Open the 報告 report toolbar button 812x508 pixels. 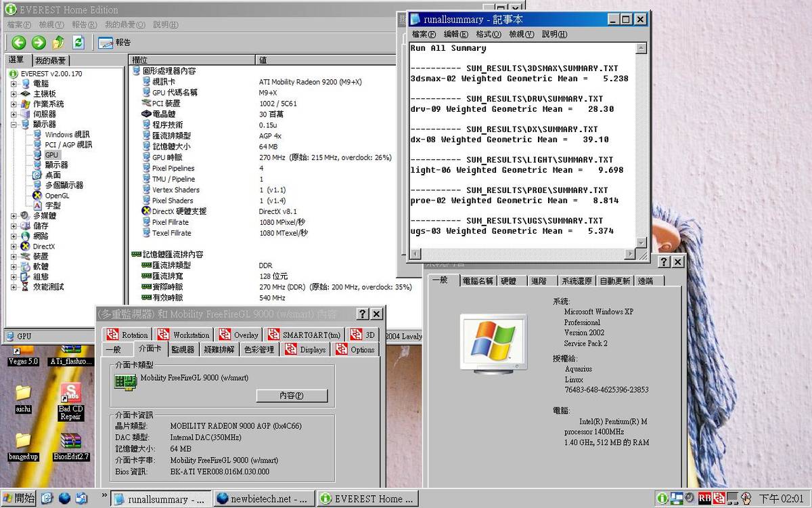click(x=114, y=43)
